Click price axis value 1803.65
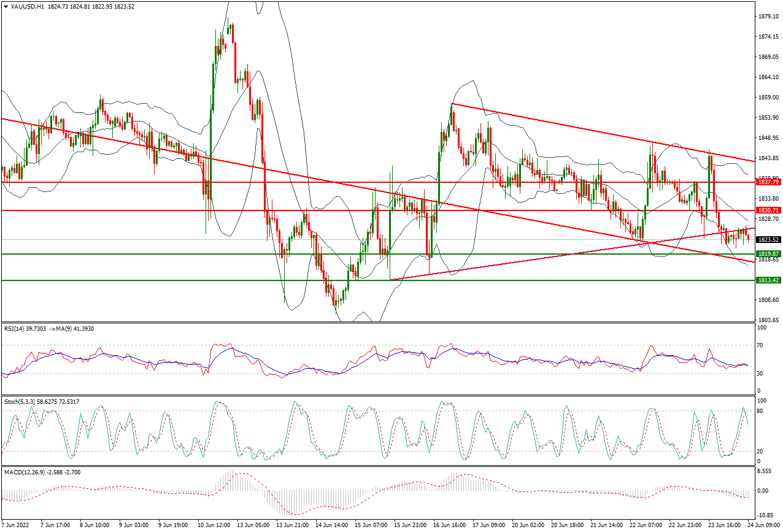The image size is (783, 532). click(x=768, y=320)
